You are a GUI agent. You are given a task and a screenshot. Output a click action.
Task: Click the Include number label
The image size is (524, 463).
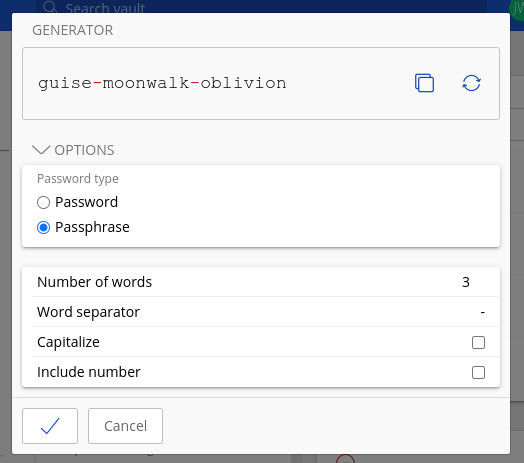click(89, 372)
